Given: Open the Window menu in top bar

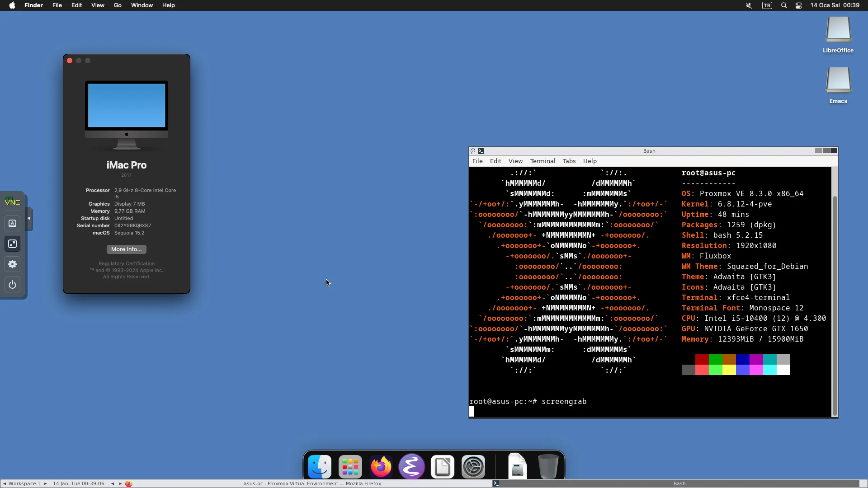Looking at the screenshot, I should pyautogui.click(x=142, y=5).
